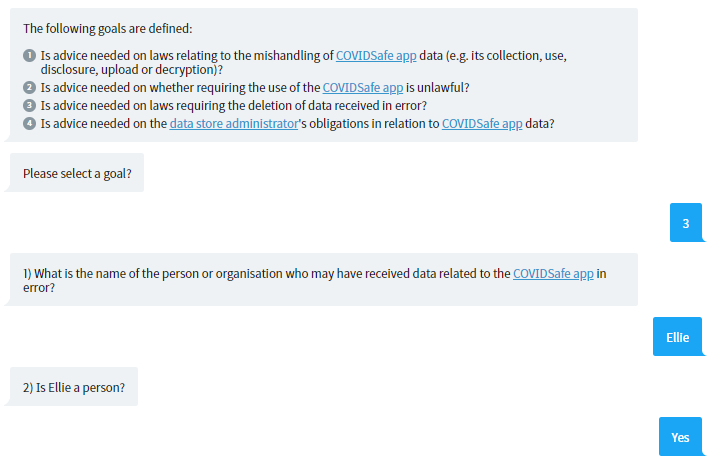Click the 'The following goals are defined' heading

[x=108, y=29]
